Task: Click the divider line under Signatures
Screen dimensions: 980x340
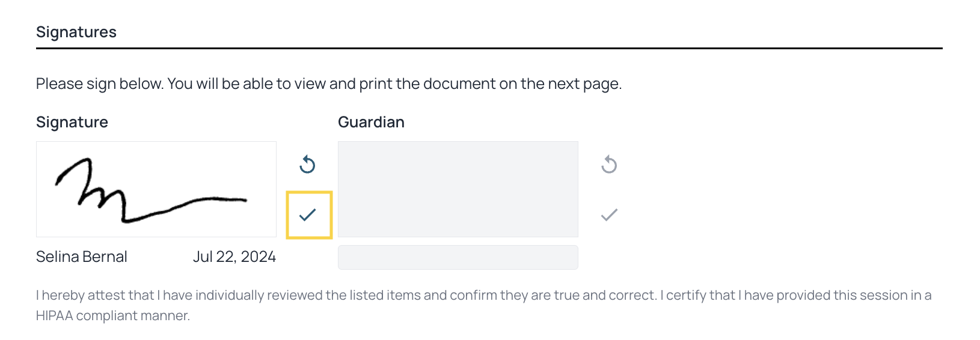Action: coord(489,48)
